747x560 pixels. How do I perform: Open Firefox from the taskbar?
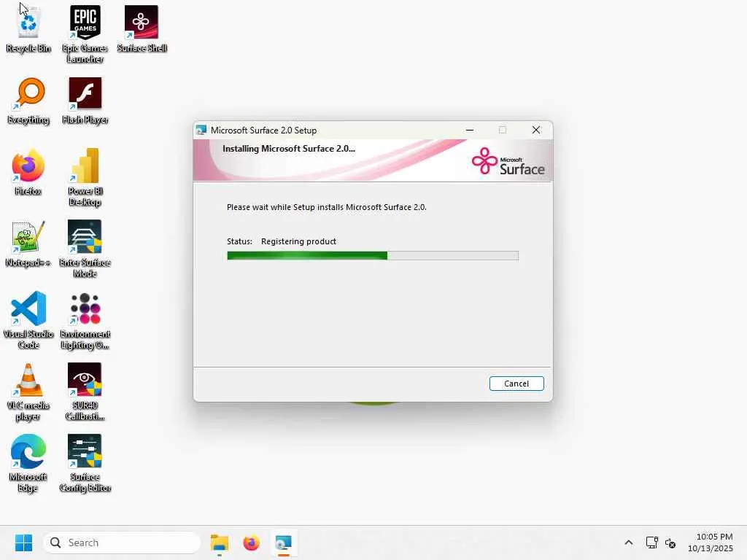point(251,542)
